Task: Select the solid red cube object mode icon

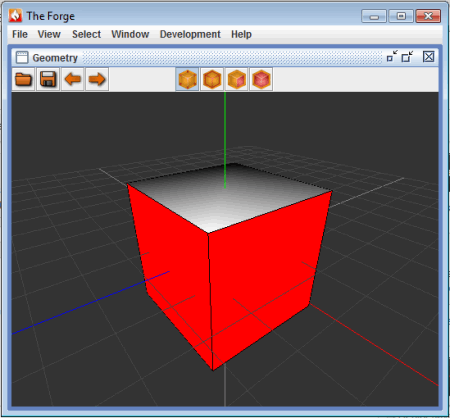Action: coord(261,79)
